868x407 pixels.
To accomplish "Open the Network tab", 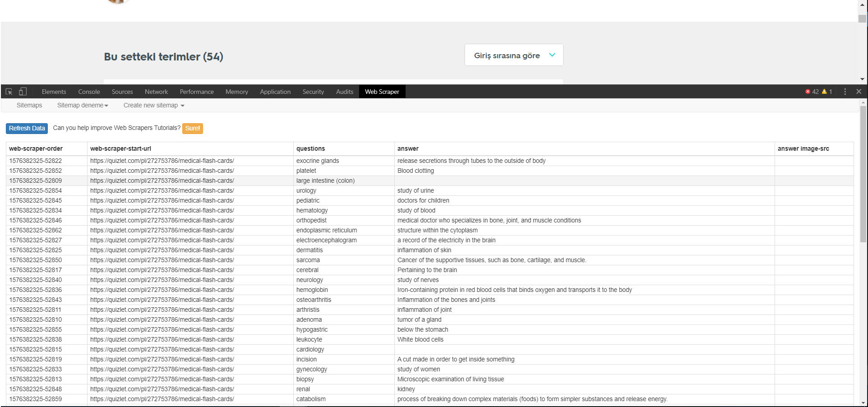I will 156,92.
